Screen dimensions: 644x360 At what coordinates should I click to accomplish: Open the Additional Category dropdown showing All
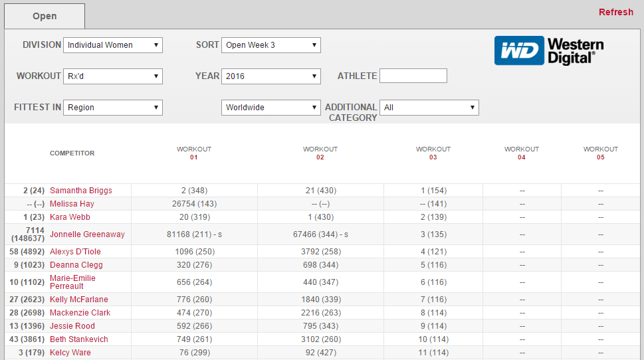tap(429, 108)
